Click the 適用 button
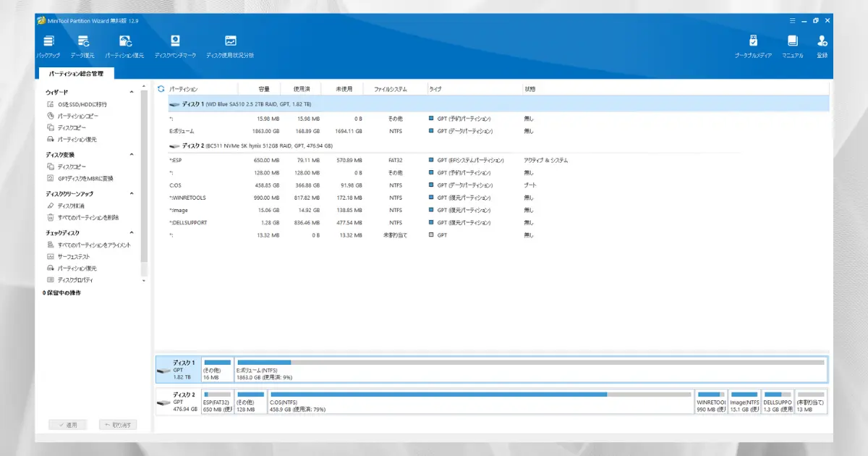Viewport: 868px width, 456px height. pos(68,425)
